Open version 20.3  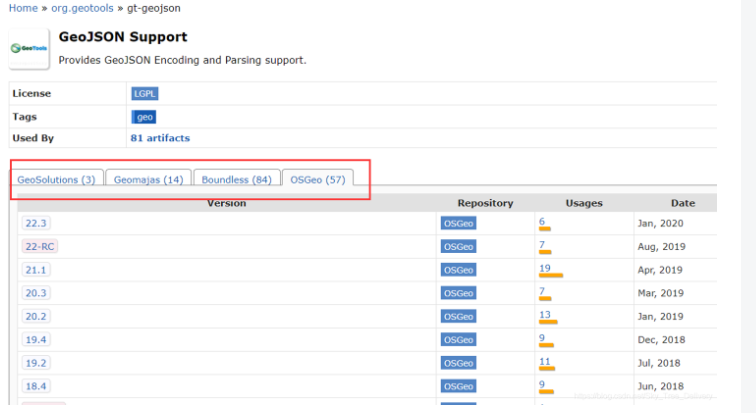pos(36,293)
